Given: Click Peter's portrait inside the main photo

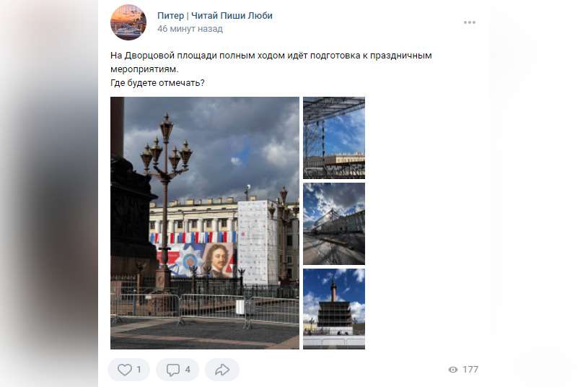Looking at the screenshot, I should tap(216, 260).
